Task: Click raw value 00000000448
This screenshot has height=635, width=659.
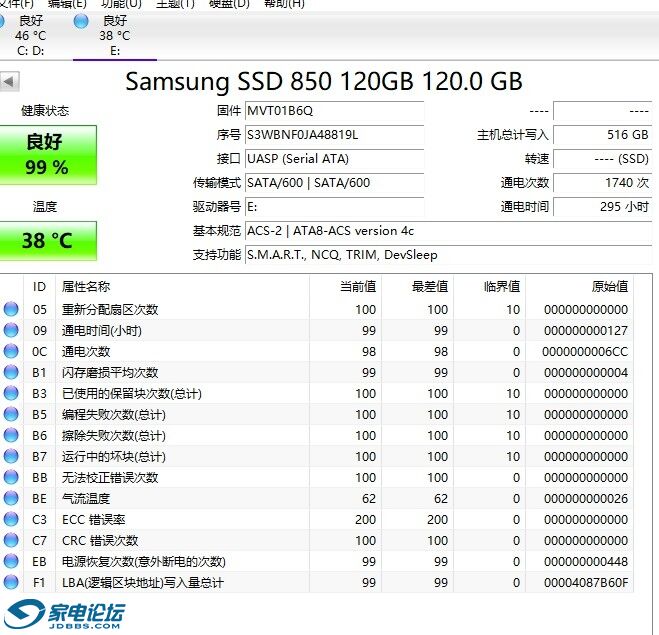Action: pyautogui.click(x=586, y=562)
